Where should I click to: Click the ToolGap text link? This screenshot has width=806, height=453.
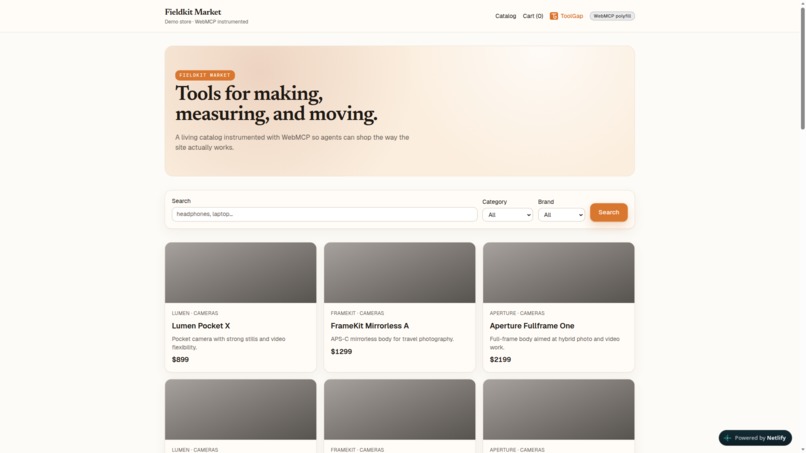click(x=572, y=16)
